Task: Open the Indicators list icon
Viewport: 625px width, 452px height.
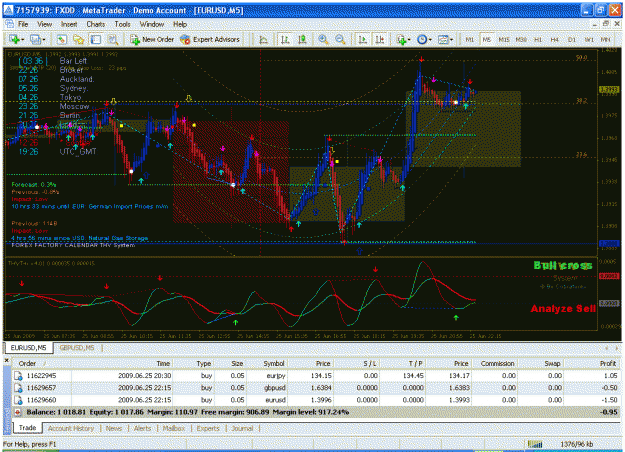Action: tap(401, 39)
